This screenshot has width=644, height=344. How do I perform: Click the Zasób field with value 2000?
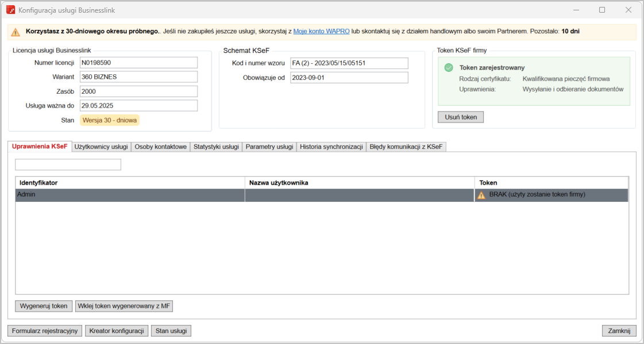coord(139,91)
